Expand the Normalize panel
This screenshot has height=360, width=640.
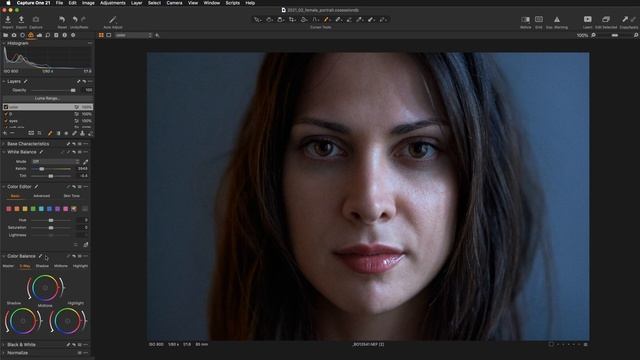[4, 353]
